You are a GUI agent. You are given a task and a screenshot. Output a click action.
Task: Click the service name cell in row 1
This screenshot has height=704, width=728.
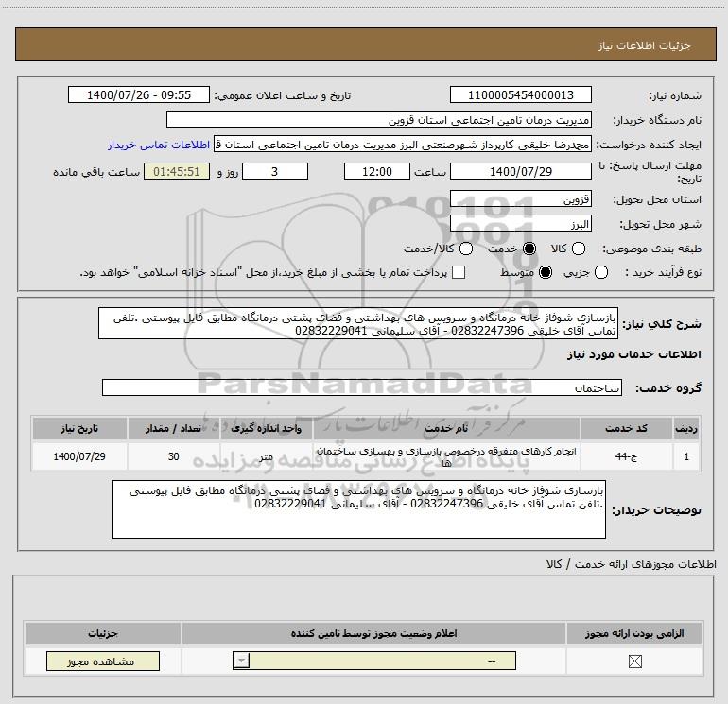446,456
